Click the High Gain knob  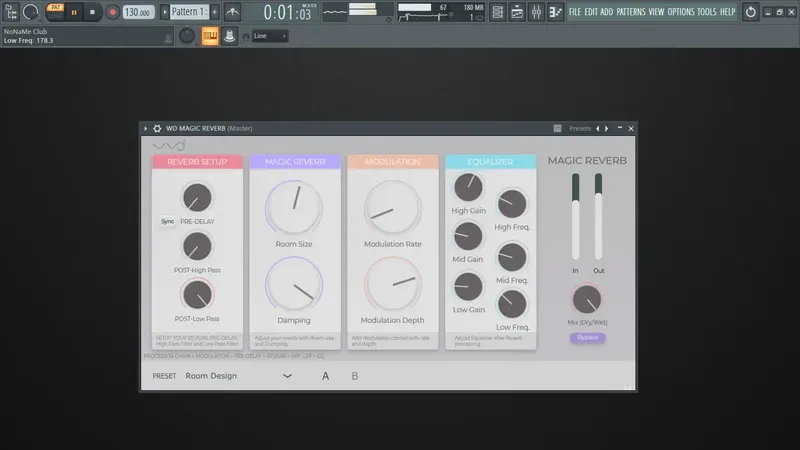pyautogui.click(x=468, y=187)
